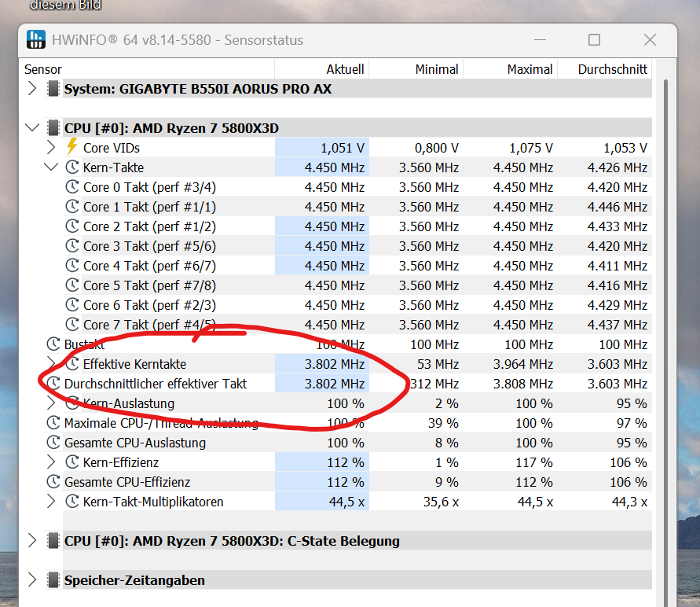
Task: Click the clock icon for Gesamte CPU-Auslastung
Action: coord(53,442)
